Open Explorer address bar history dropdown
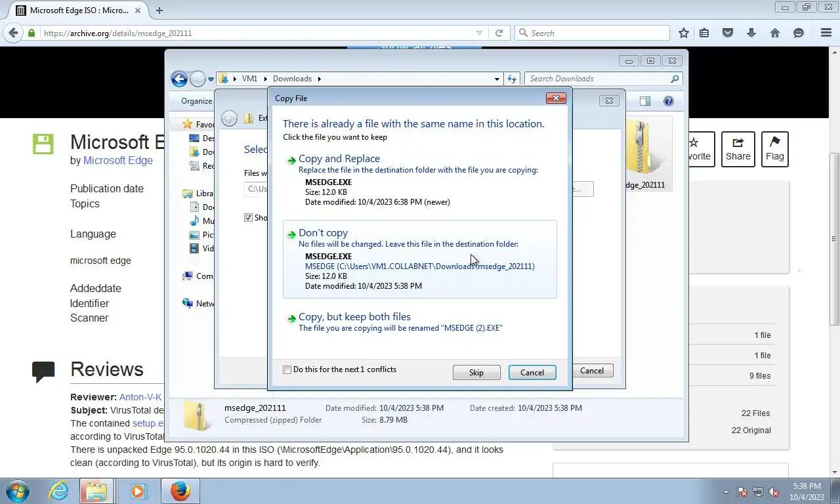 497,79
